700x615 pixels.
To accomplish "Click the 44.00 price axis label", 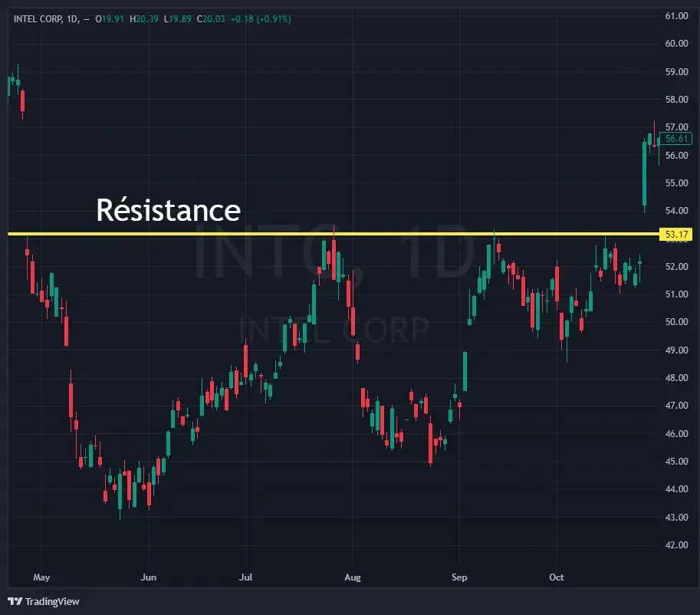I will click(676, 489).
